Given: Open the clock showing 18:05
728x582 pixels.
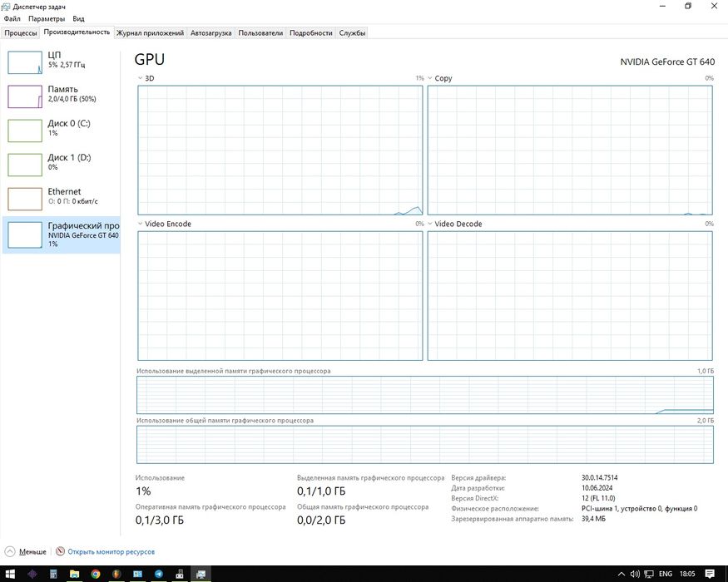Looking at the screenshot, I should click(x=687, y=575).
